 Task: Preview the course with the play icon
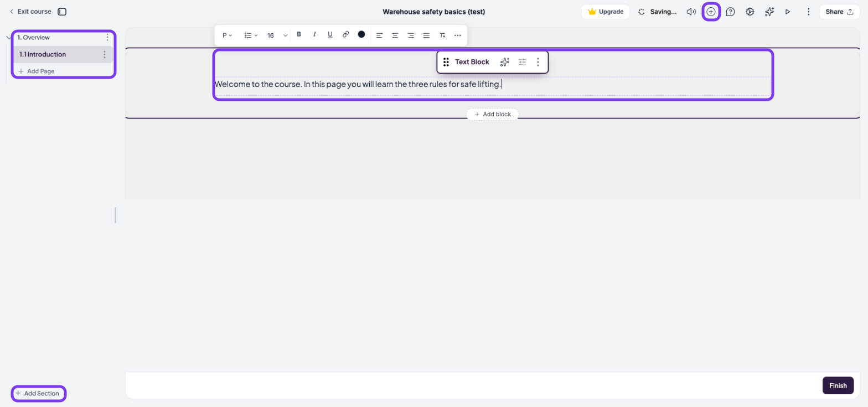pyautogui.click(x=788, y=12)
